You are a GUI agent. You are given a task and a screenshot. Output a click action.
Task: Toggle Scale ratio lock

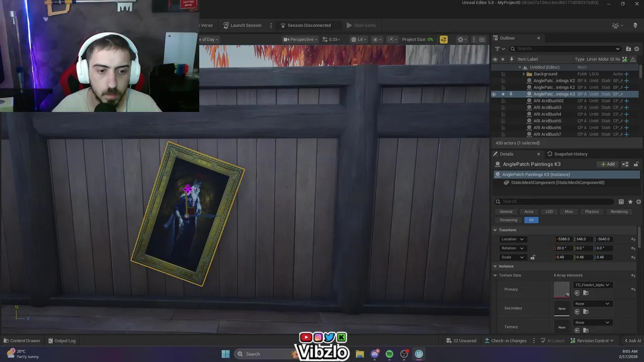coord(533,257)
